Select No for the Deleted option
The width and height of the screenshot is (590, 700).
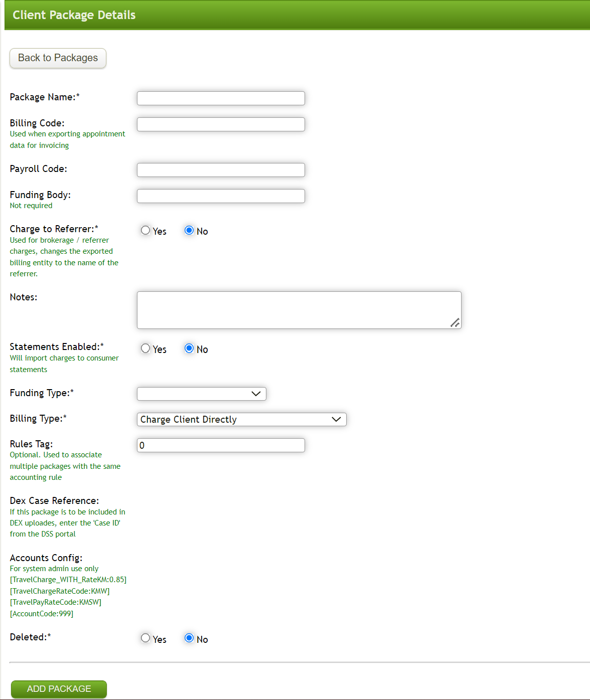coord(189,638)
